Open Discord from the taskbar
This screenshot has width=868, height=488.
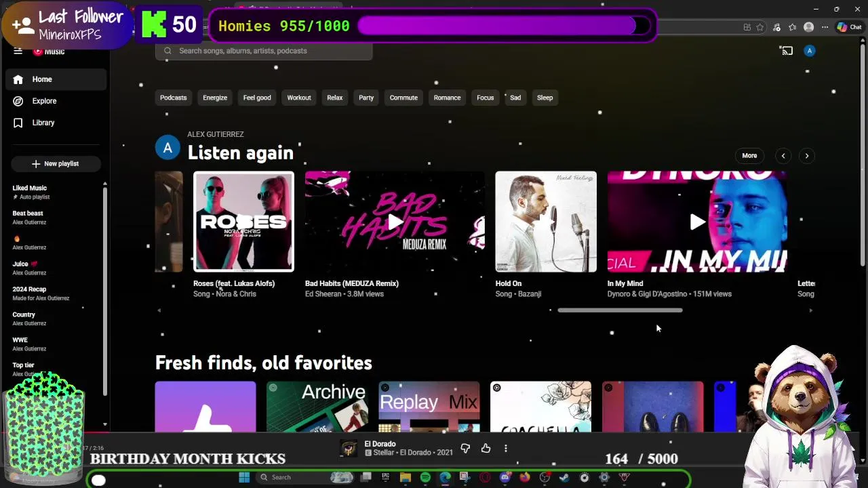click(505, 477)
